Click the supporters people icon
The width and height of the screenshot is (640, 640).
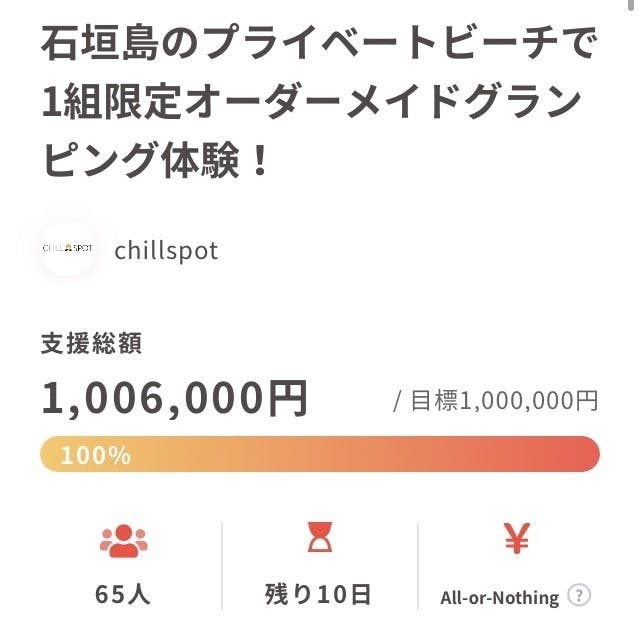click(x=124, y=541)
